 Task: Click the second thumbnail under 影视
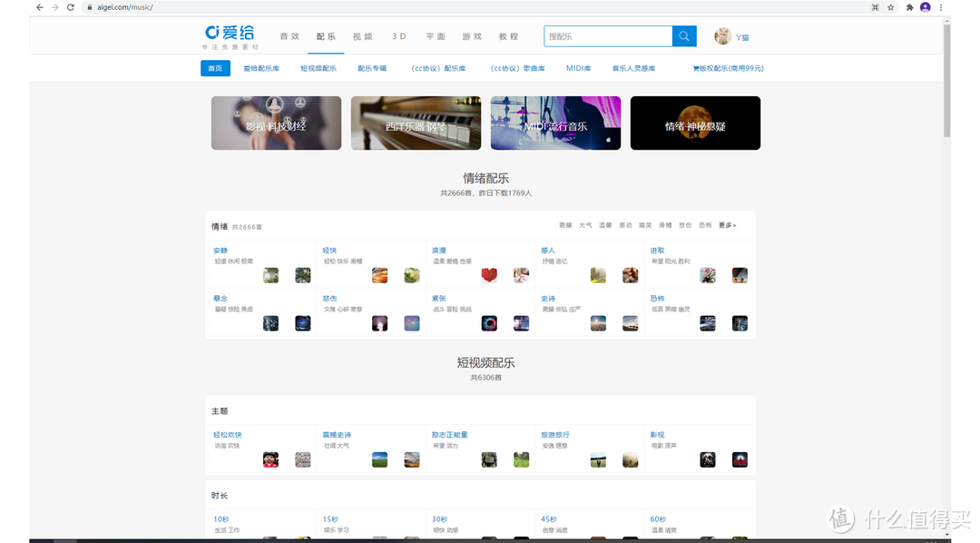[x=740, y=459]
